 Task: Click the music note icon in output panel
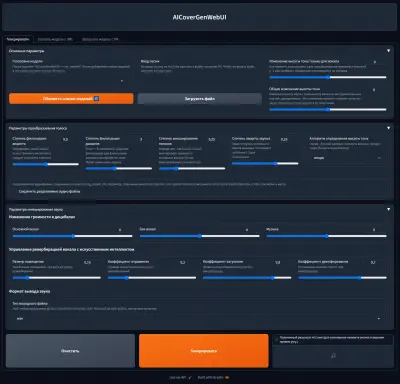[333, 356]
